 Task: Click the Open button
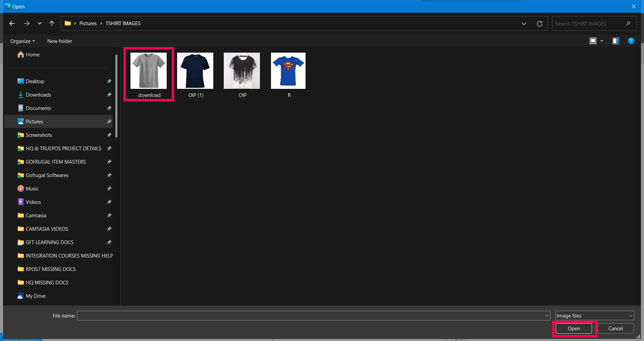[574, 329]
